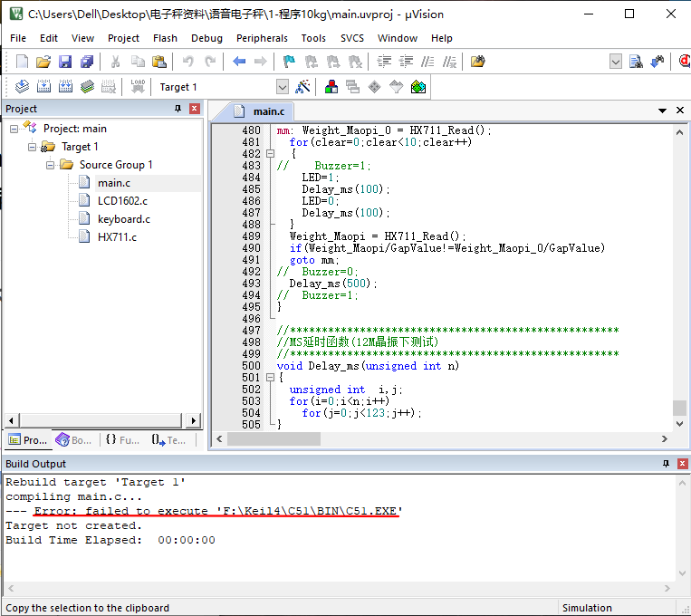Pin the Project panel with pushpin
This screenshot has width=691, height=616.
tap(178, 109)
